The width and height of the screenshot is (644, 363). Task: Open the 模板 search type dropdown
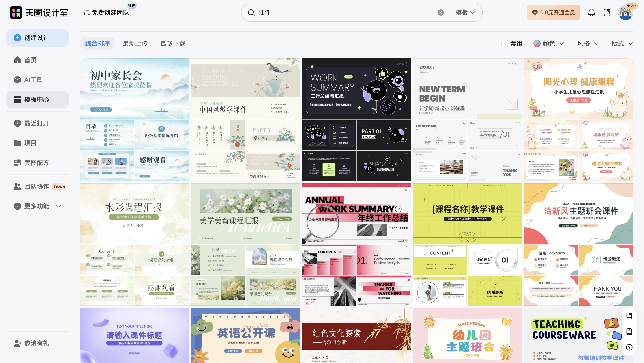point(465,13)
